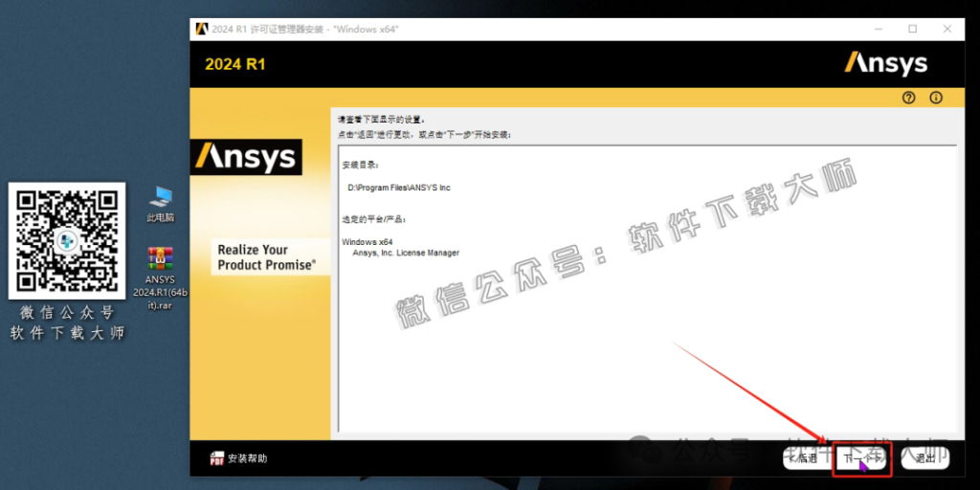Click the 选定的平台/产品 label
The width and height of the screenshot is (980, 490).
(374, 220)
